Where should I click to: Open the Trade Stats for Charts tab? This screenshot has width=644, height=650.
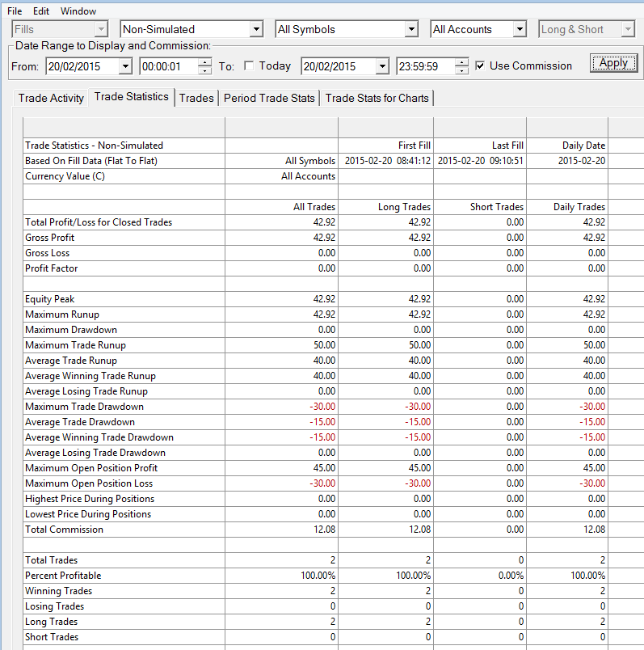tap(377, 99)
